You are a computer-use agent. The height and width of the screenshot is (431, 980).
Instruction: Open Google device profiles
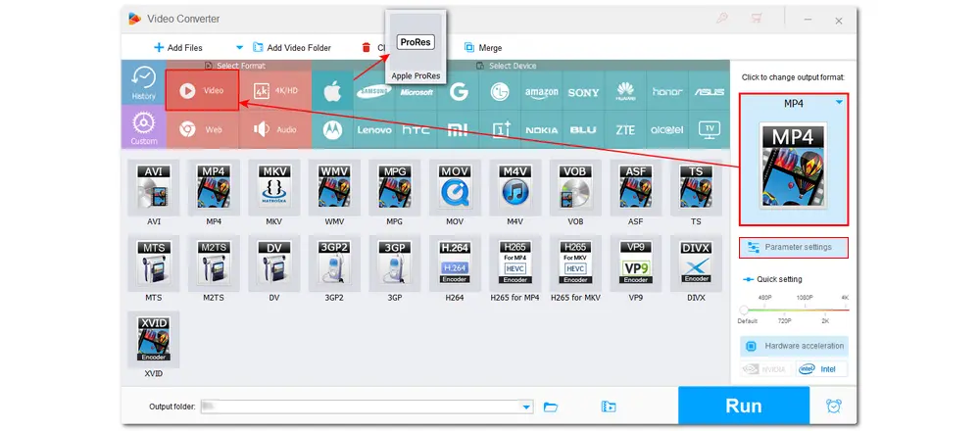(x=458, y=91)
